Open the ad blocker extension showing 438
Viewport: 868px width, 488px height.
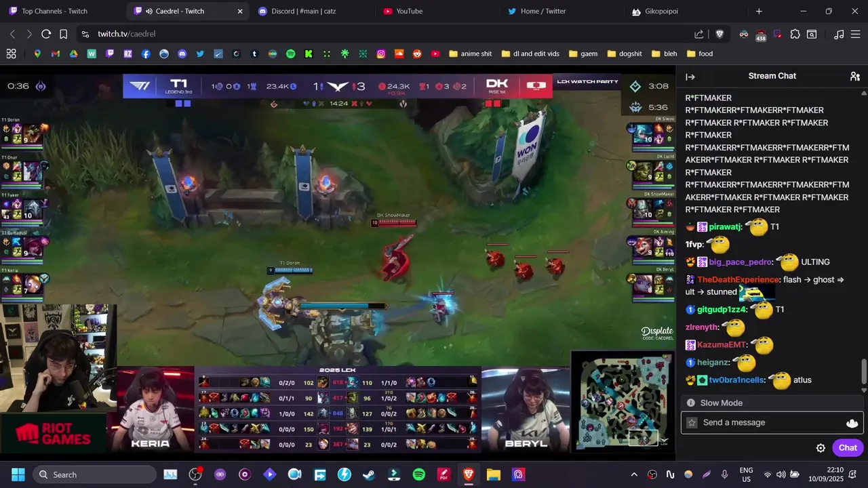coord(761,35)
